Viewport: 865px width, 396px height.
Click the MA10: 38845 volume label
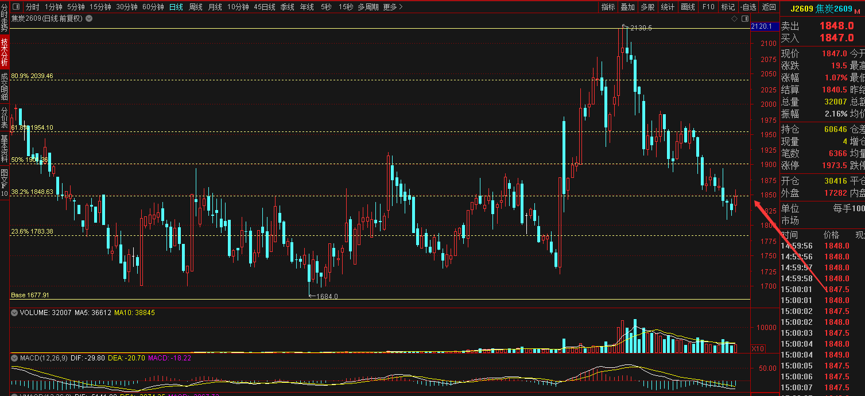click(135, 313)
